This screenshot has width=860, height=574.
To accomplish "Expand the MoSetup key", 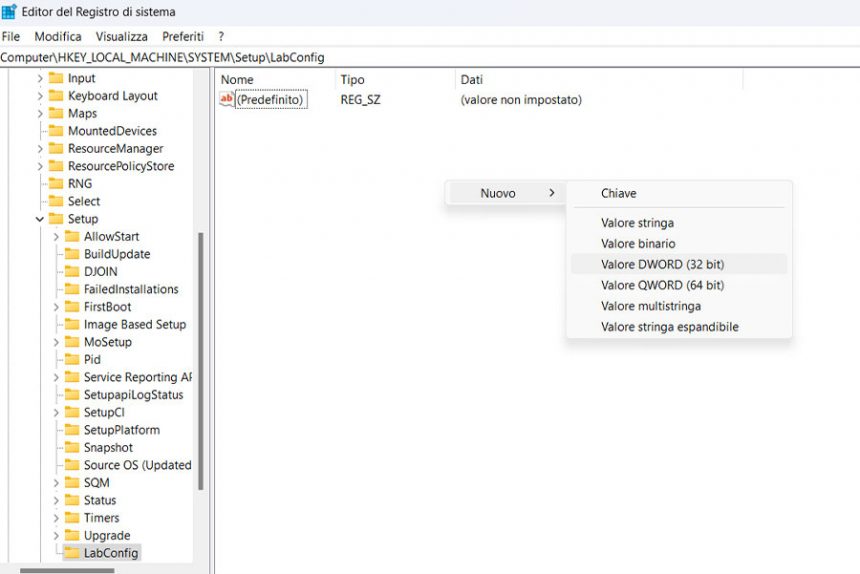I will 56,342.
